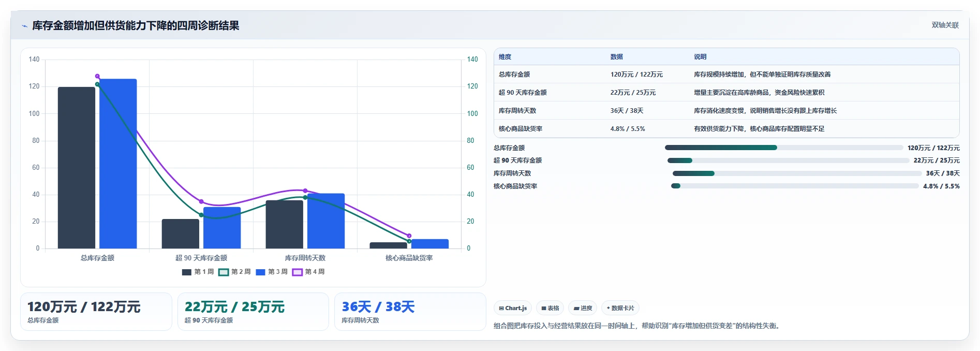Click the 4.8% / 5.5% table cell
Image resolution: width=980 pixels, height=351 pixels.
click(x=628, y=129)
